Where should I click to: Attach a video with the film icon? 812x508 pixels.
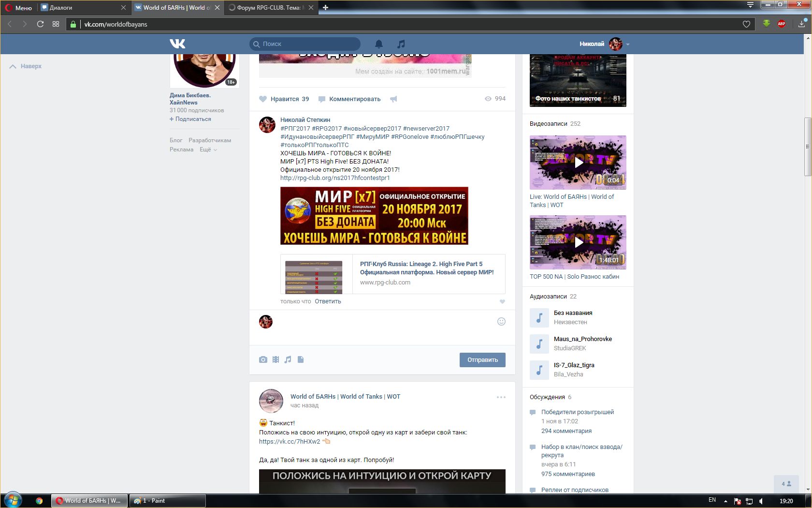tap(275, 359)
